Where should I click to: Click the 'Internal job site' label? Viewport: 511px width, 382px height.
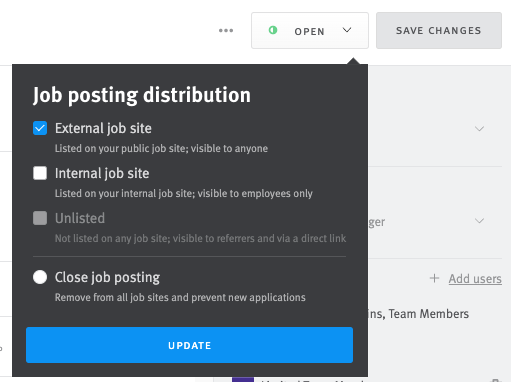(102, 174)
